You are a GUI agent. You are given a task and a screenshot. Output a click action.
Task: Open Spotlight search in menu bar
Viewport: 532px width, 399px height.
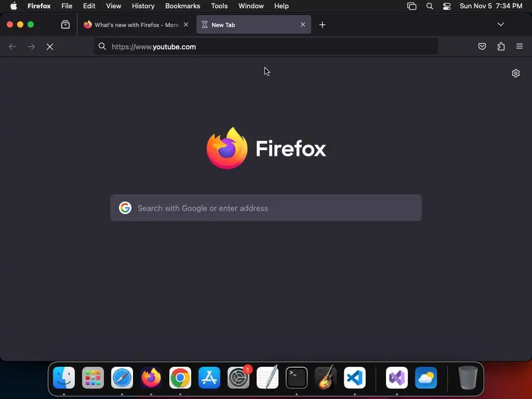tap(430, 6)
